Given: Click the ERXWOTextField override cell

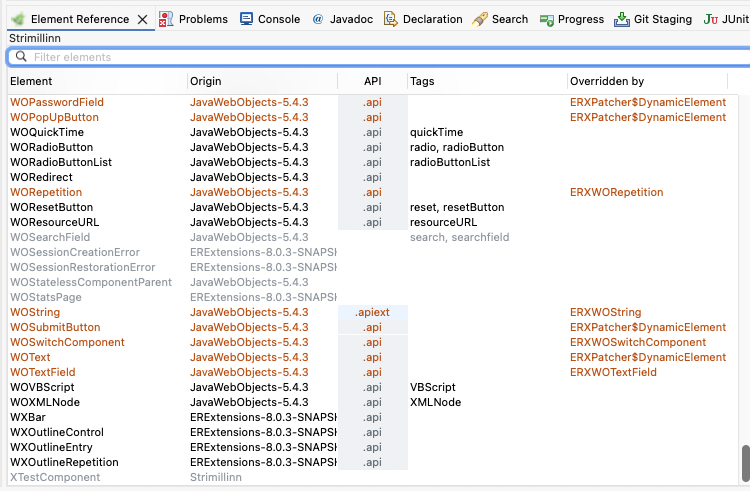Looking at the screenshot, I should 613,372.
